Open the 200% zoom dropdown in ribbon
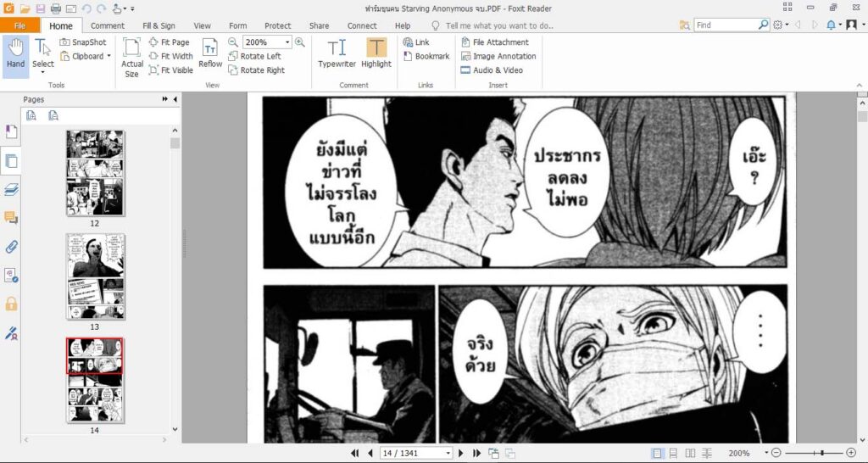Screen dimensions: 868x463 pyautogui.click(x=287, y=42)
